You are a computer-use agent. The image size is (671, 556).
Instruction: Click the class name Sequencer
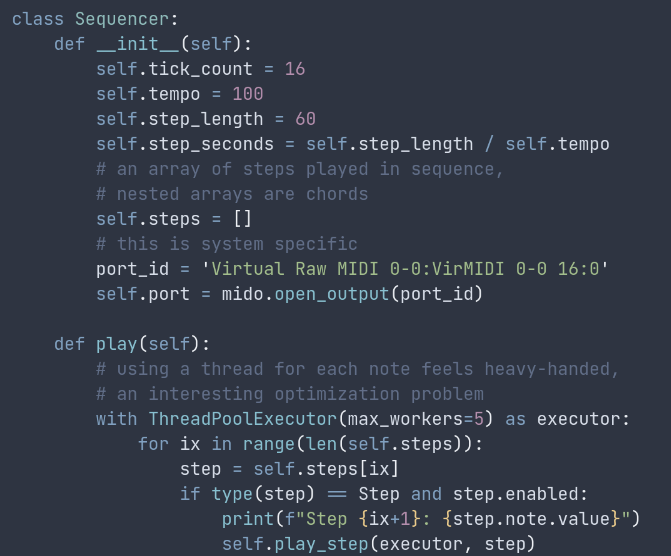(116, 19)
